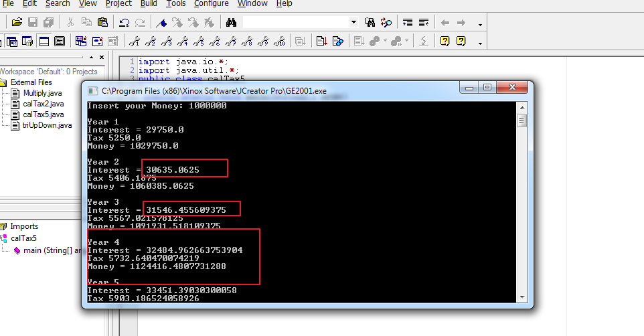Run user tool 5 wrench icon

(x=199, y=41)
